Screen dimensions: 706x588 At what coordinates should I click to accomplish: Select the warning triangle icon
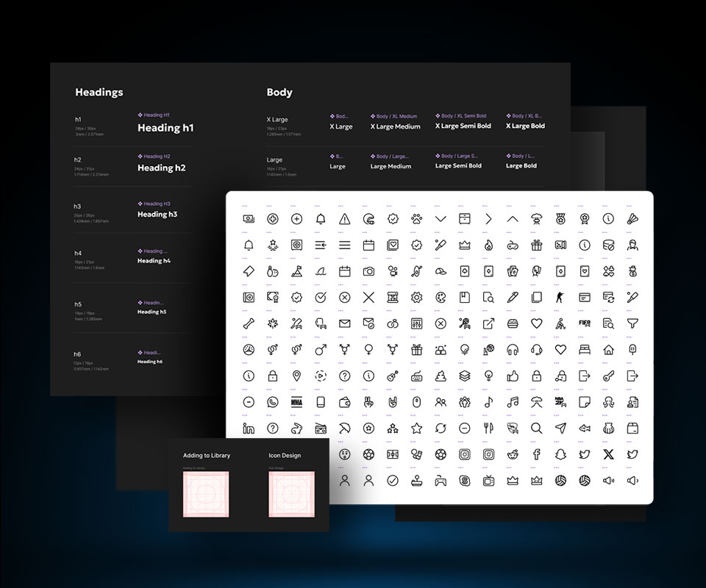(x=344, y=219)
